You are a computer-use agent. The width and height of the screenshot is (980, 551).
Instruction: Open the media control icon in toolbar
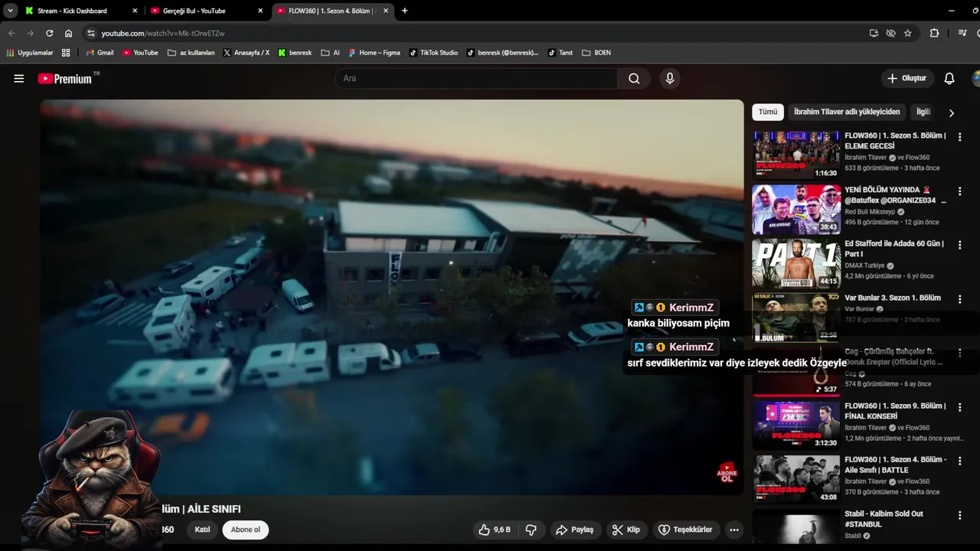point(962,33)
